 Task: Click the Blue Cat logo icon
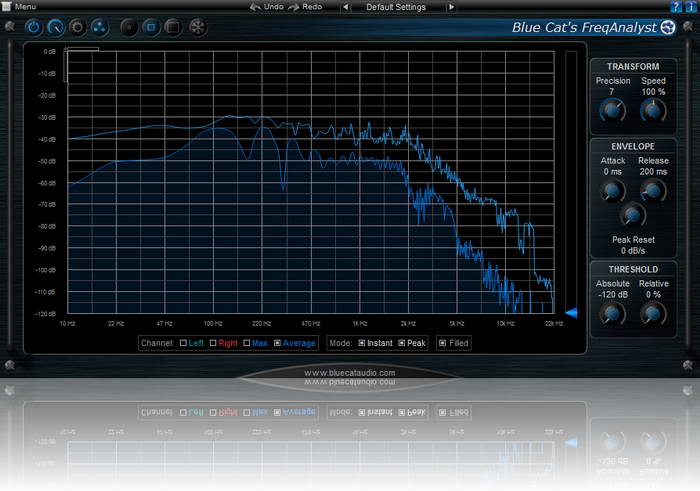point(668,27)
